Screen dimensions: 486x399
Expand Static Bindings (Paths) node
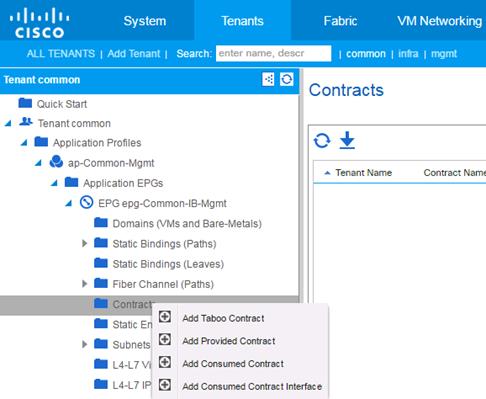[85, 244]
